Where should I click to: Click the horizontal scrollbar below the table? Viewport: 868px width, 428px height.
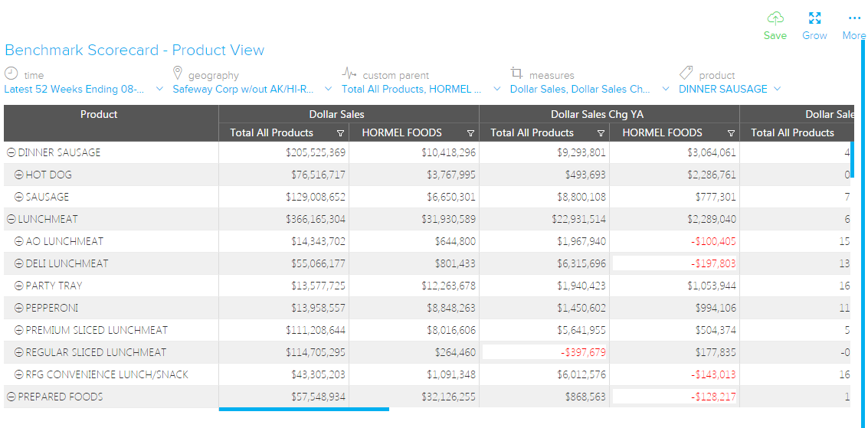pyautogui.click(x=303, y=409)
